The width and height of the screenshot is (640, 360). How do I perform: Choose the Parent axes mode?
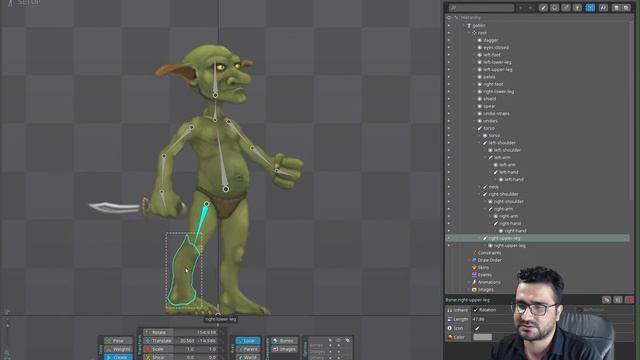pyautogui.click(x=248, y=349)
